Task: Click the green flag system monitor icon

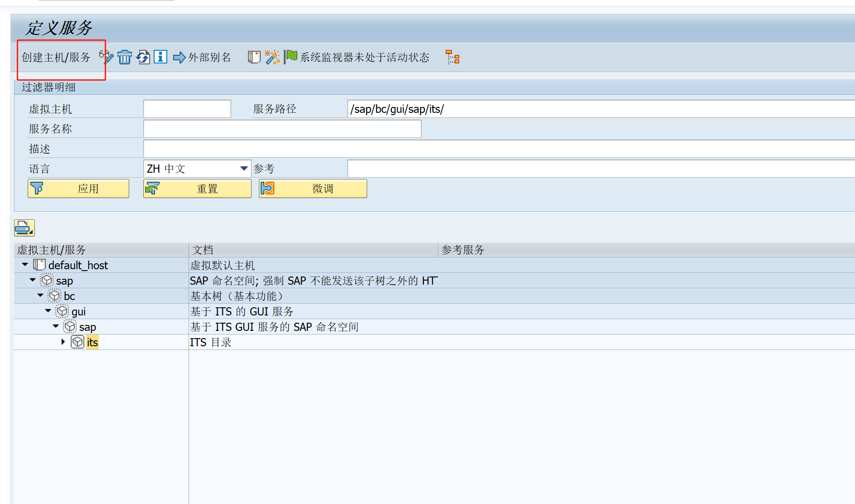Action: [x=291, y=57]
